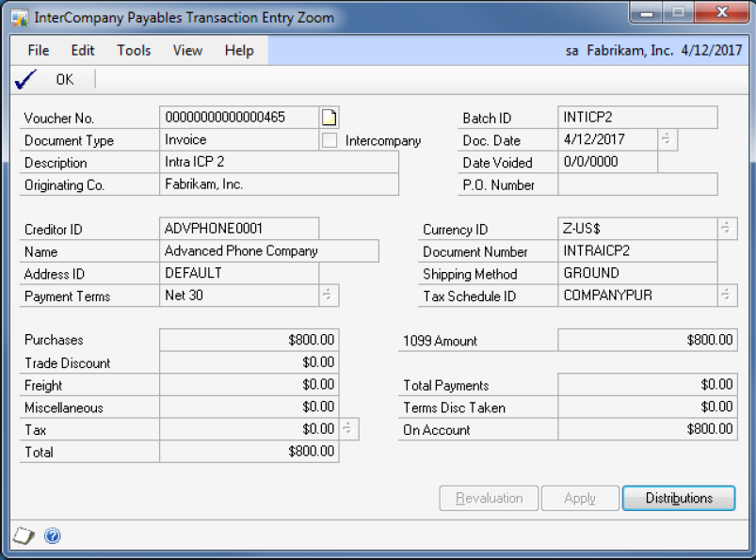Expand the Doc. Date details arrow

click(667, 139)
